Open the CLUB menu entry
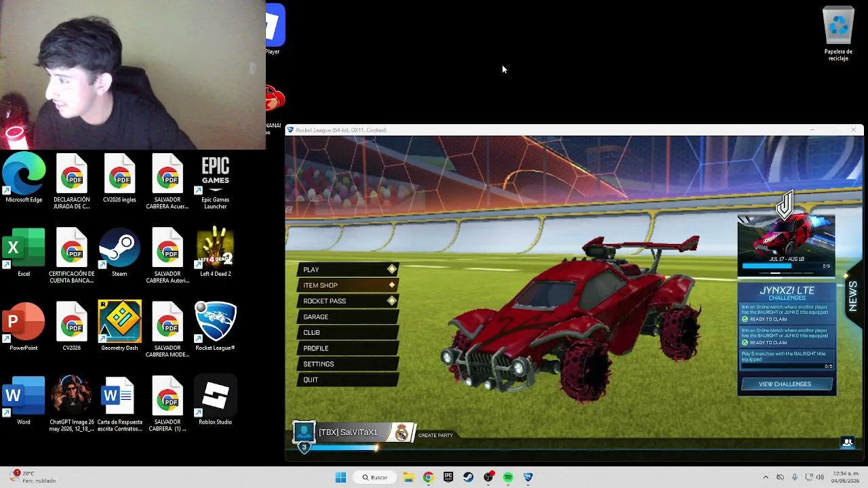868x488 pixels. 348,332
